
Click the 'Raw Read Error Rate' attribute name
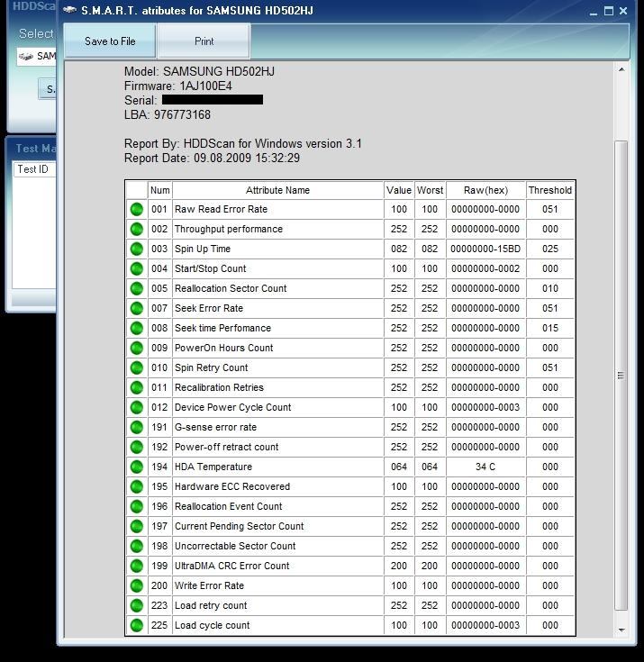pos(221,209)
